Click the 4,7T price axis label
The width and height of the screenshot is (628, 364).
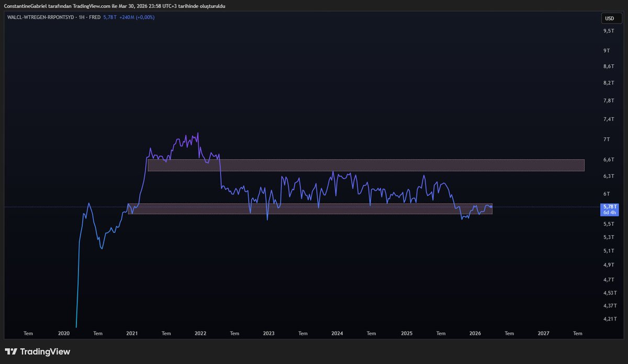click(x=609, y=280)
